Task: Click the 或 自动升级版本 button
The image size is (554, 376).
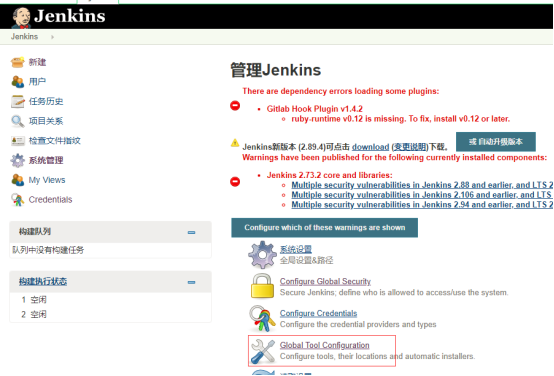Action: (496, 142)
